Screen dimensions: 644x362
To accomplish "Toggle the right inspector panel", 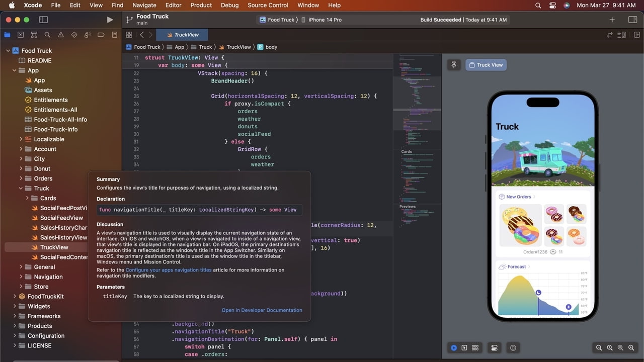I will click(632, 20).
